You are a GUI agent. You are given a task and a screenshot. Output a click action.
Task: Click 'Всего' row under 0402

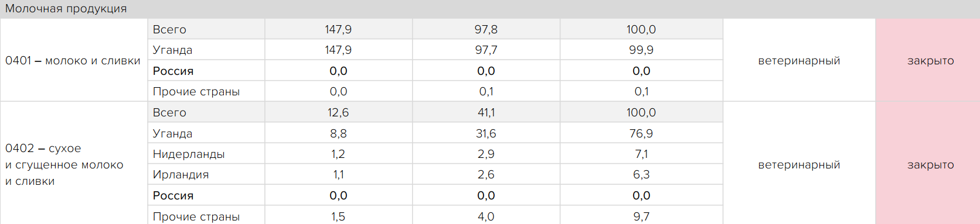pos(435,112)
